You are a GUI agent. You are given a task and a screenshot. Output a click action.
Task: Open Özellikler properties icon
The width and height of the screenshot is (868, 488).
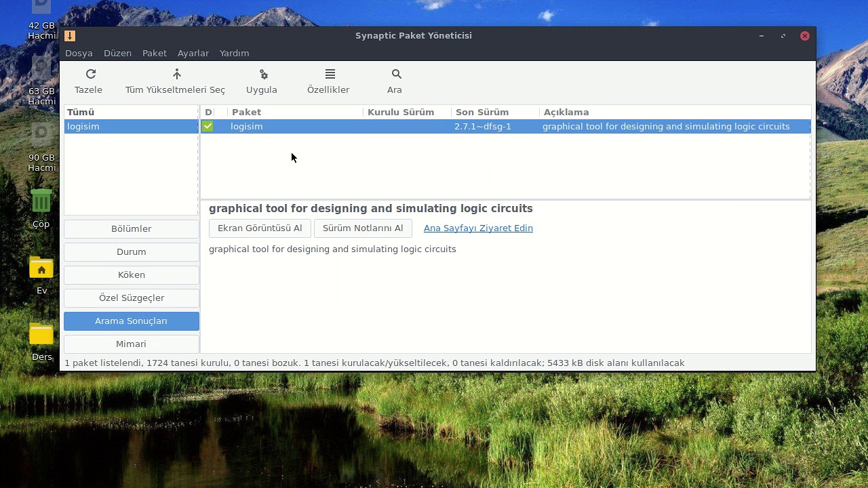[x=330, y=74]
